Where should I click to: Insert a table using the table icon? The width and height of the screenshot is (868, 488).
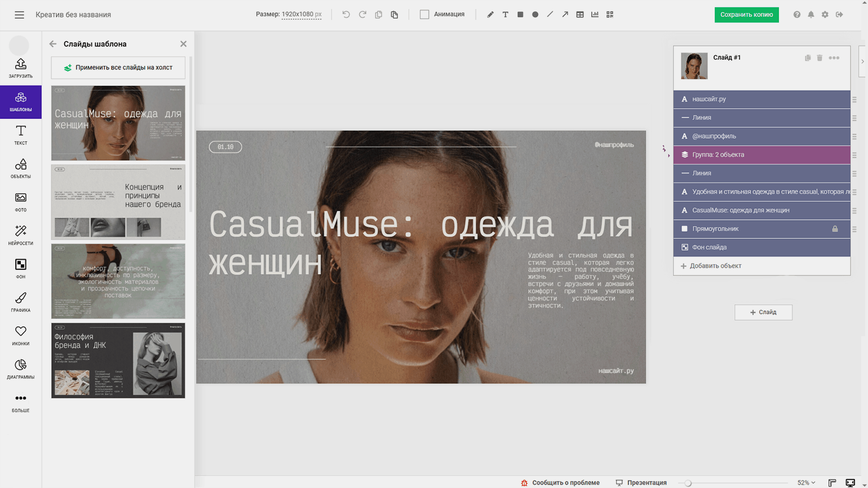click(x=580, y=15)
